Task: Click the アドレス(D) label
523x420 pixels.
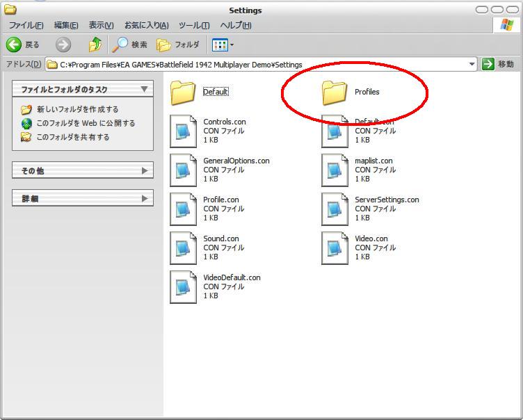Action: point(24,64)
